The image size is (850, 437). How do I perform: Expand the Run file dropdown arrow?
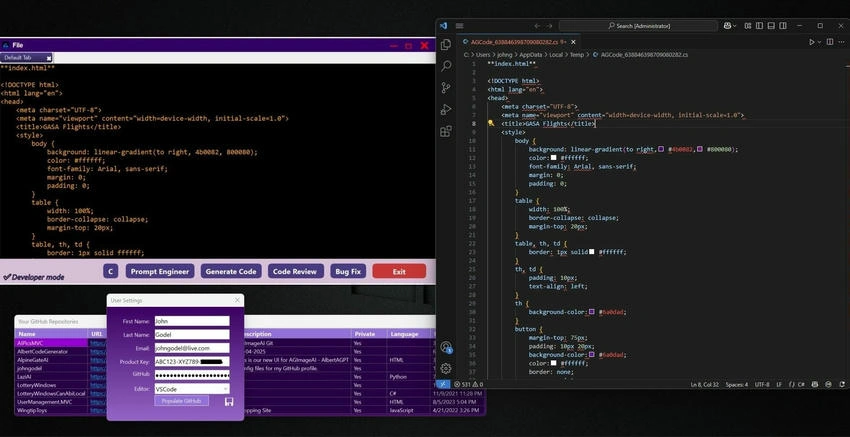(x=819, y=42)
